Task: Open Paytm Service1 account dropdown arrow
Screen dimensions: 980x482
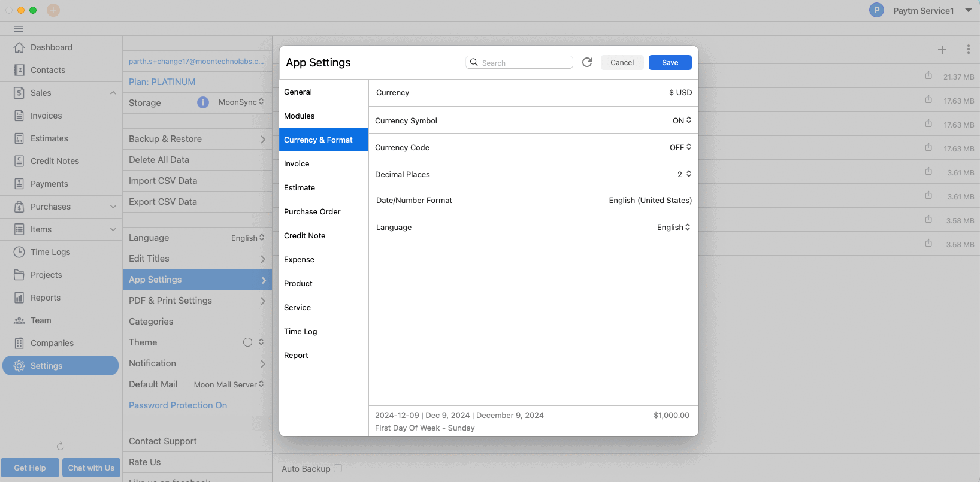Action: [969, 10]
